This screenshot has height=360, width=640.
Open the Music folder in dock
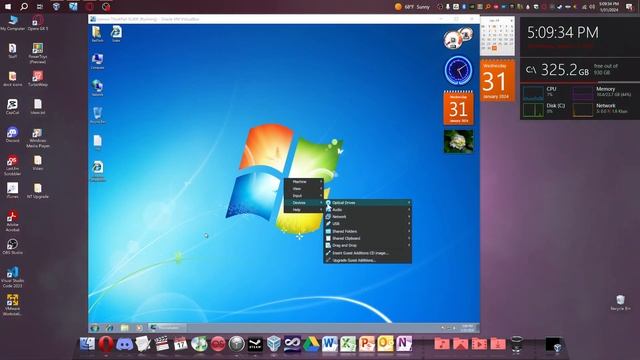(x=442, y=344)
